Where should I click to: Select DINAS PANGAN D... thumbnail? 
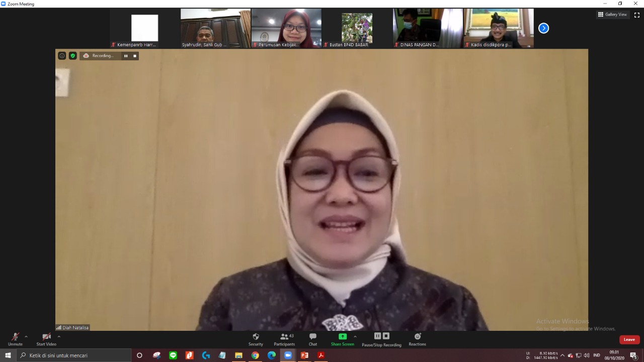428,28
